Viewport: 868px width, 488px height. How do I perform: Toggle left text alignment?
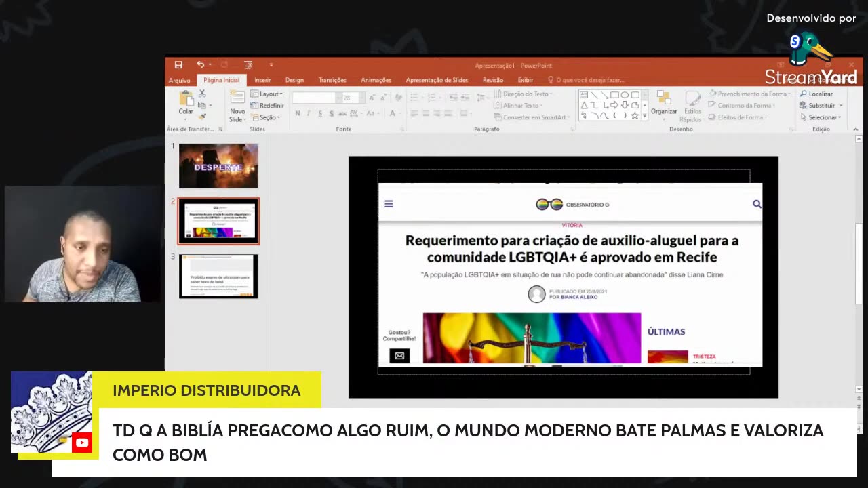[x=414, y=113]
